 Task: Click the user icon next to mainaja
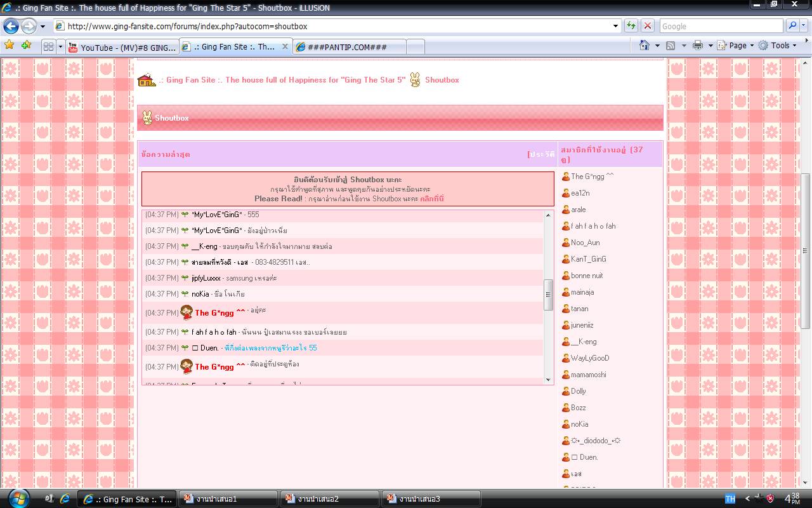[x=566, y=292]
